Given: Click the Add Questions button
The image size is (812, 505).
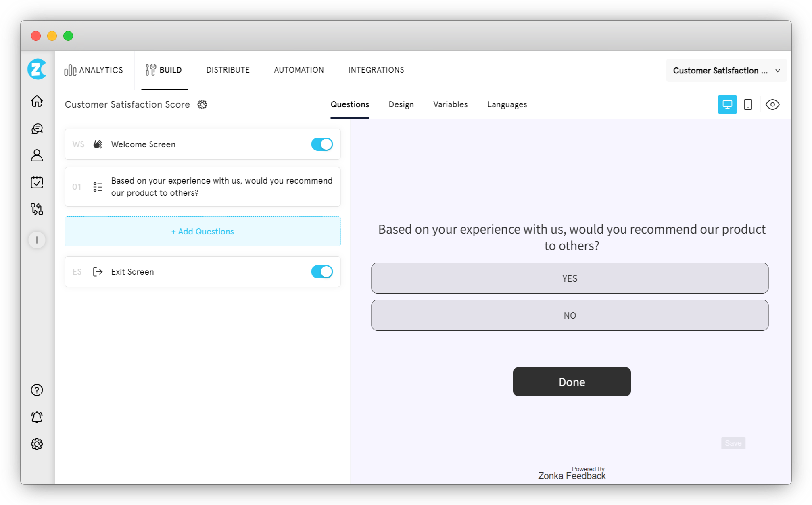Looking at the screenshot, I should click(202, 231).
